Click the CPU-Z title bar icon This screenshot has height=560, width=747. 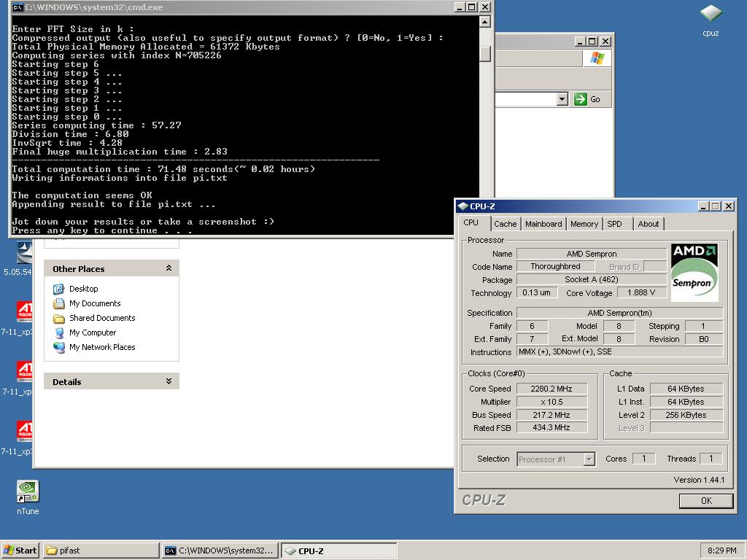tap(462, 206)
